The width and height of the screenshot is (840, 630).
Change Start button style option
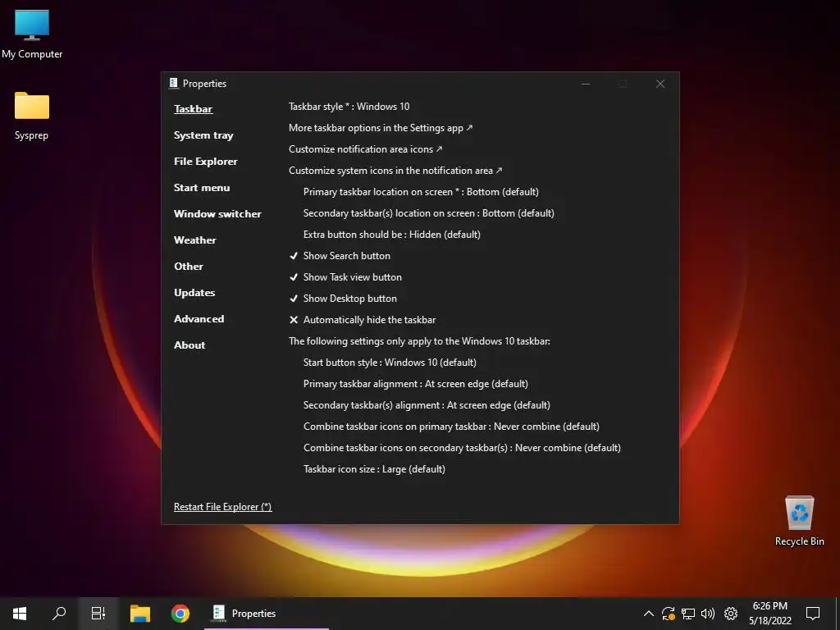coord(390,363)
